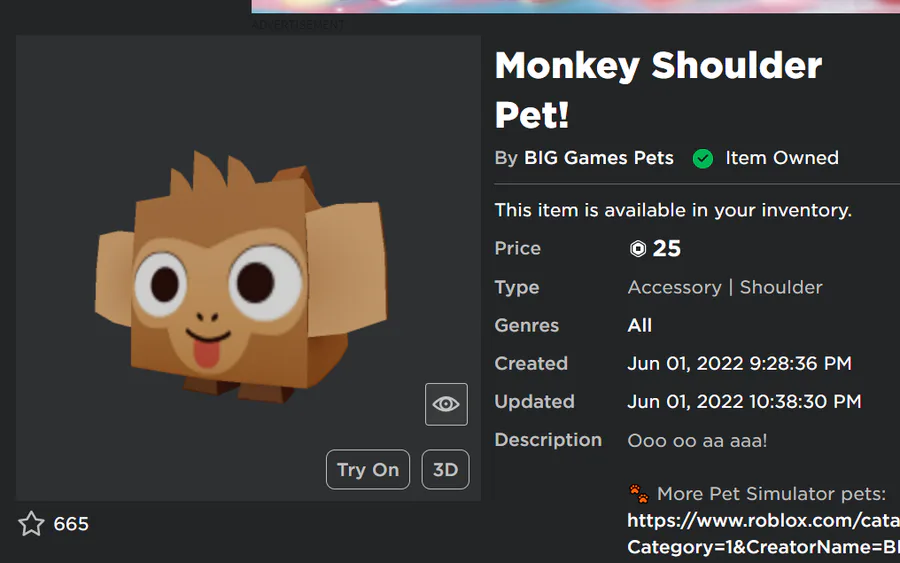The image size is (900, 563).
Task: Toggle the eye preview visibility button
Action: [446, 404]
